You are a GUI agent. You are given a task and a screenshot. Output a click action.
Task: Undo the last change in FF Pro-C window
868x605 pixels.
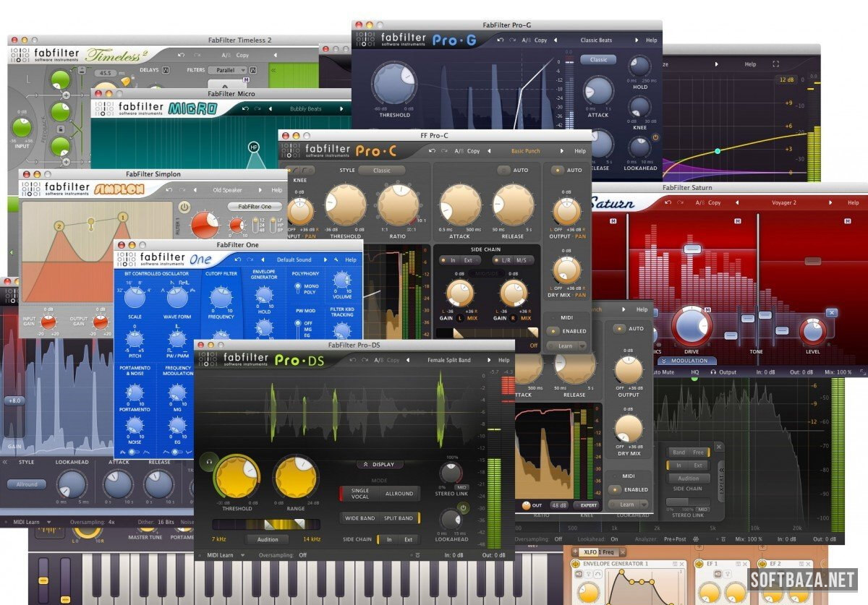(x=431, y=151)
